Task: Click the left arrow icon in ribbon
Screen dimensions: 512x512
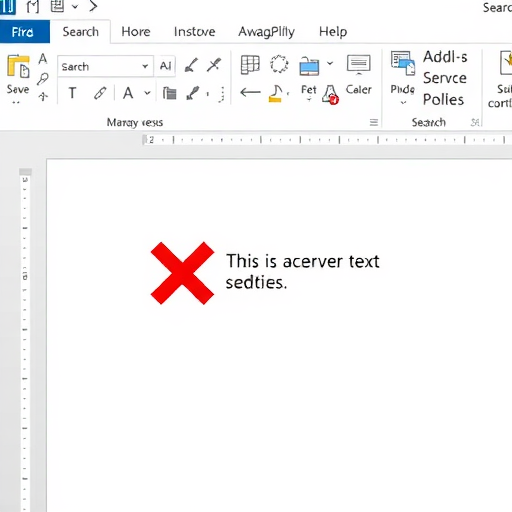Action: 250,92
